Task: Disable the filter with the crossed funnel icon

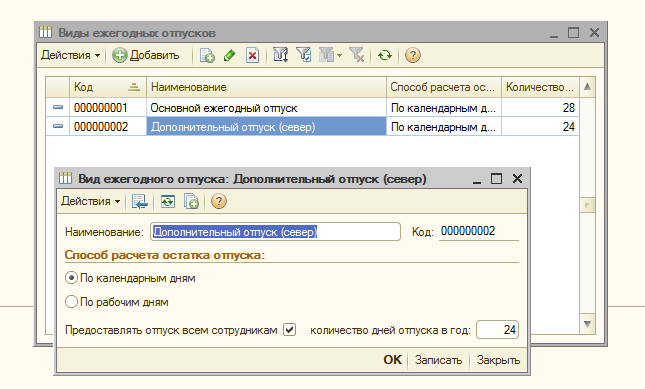Action: tap(357, 55)
